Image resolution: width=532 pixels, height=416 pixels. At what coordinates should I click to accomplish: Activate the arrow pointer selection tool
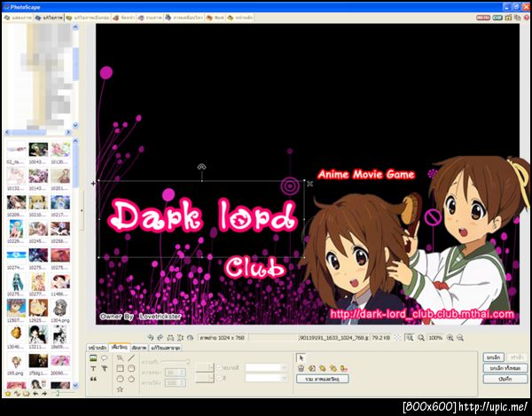(x=301, y=358)
